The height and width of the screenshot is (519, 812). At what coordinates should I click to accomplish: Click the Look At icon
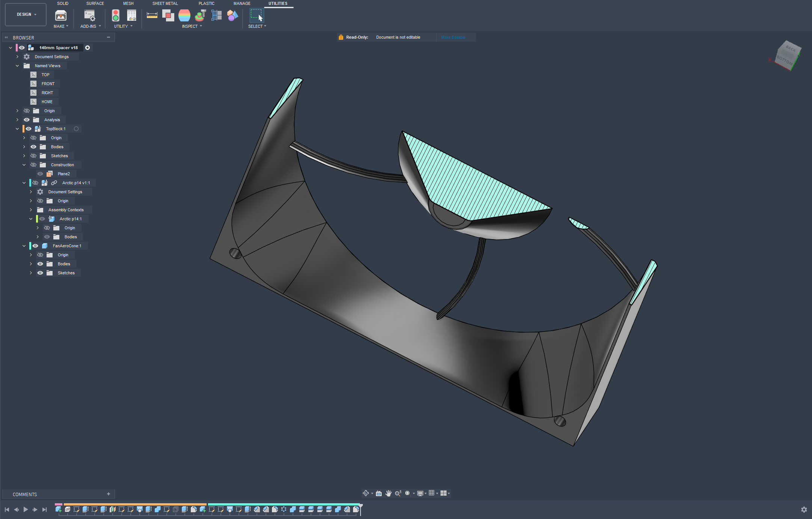click(x=379, y=493)
